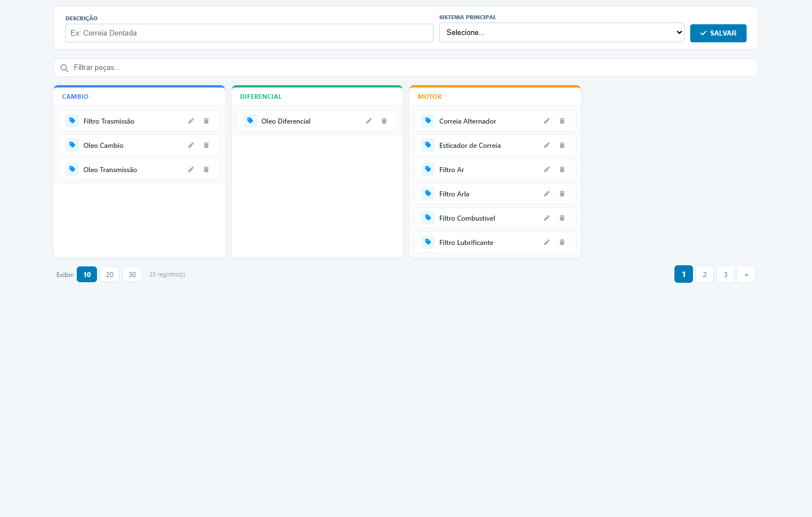Delete the Oleo Cambio part
812x517 pixels.
pos(206,145)
